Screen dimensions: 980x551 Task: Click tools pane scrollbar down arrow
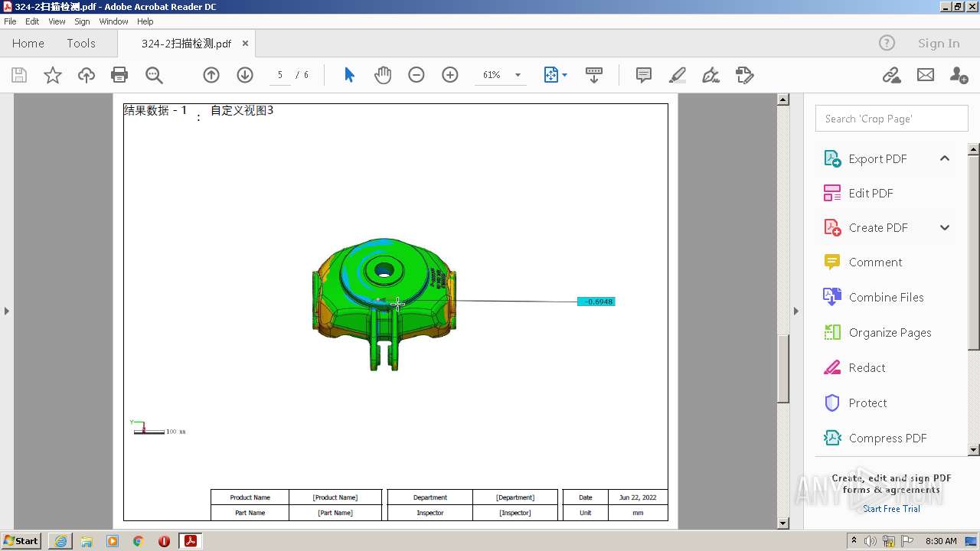click(x=974, y=450)
